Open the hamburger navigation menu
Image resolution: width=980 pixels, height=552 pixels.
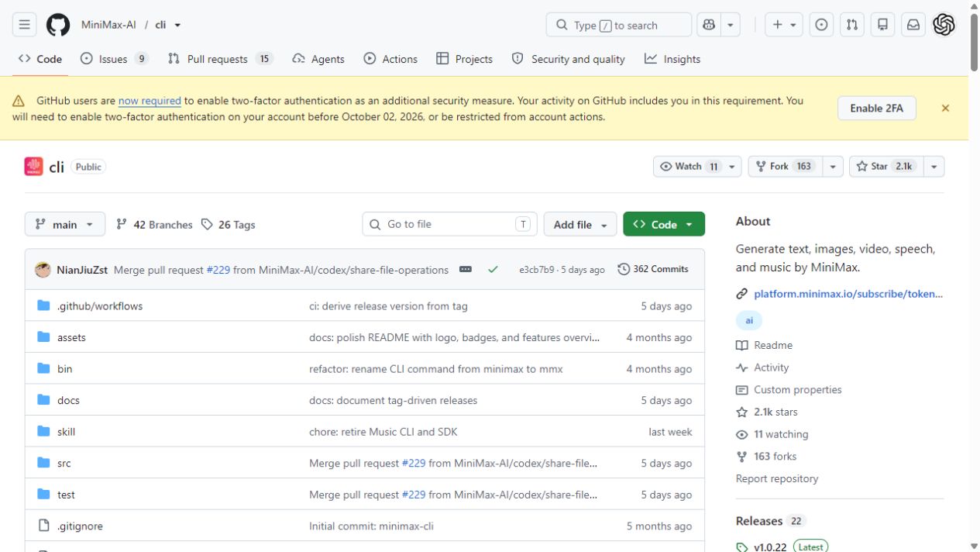tap(25, 25)
